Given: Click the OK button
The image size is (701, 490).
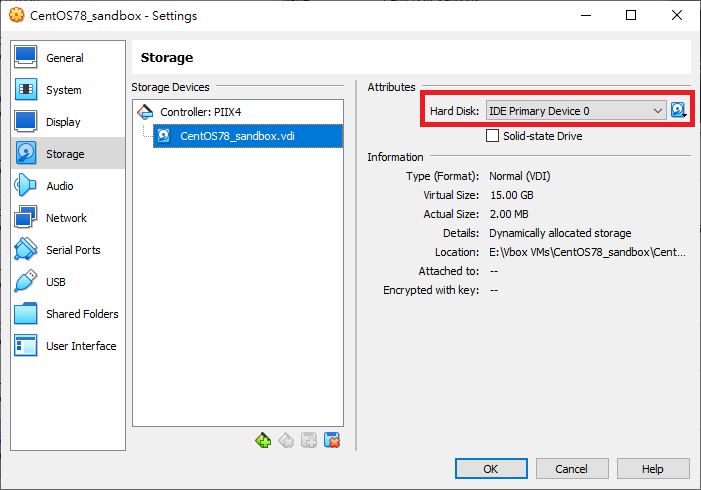Looking at the screenshot, I should [x=490, y=468].
